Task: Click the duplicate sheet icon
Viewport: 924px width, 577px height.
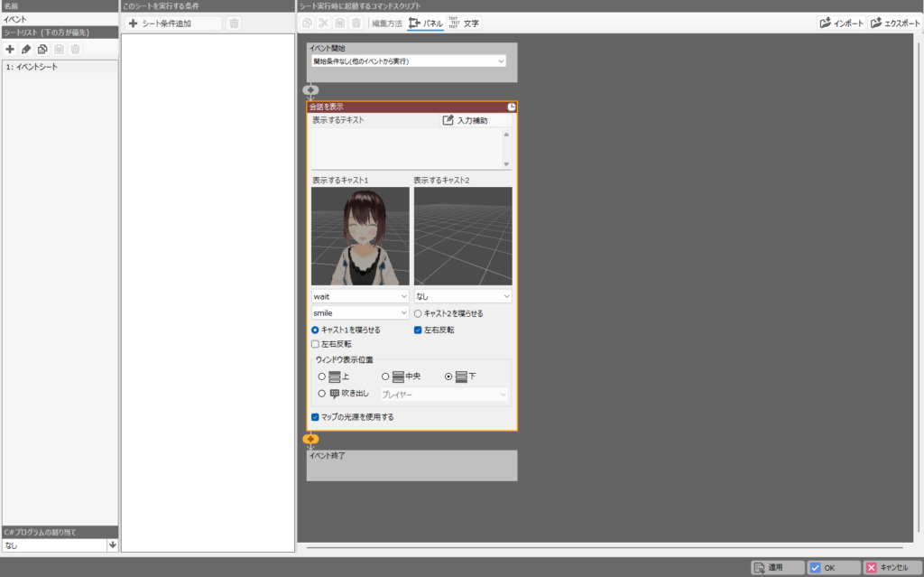Action: (x=42, y=49)
